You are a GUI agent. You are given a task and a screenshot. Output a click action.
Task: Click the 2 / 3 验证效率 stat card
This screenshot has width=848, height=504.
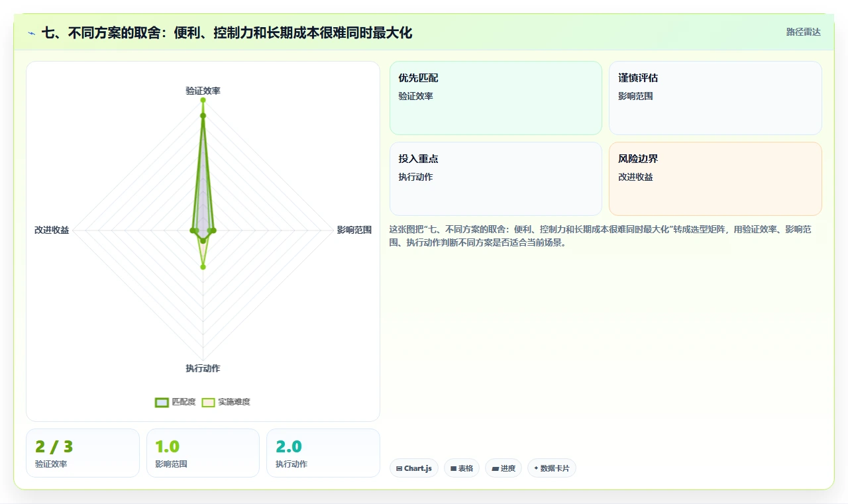[83, 453]
